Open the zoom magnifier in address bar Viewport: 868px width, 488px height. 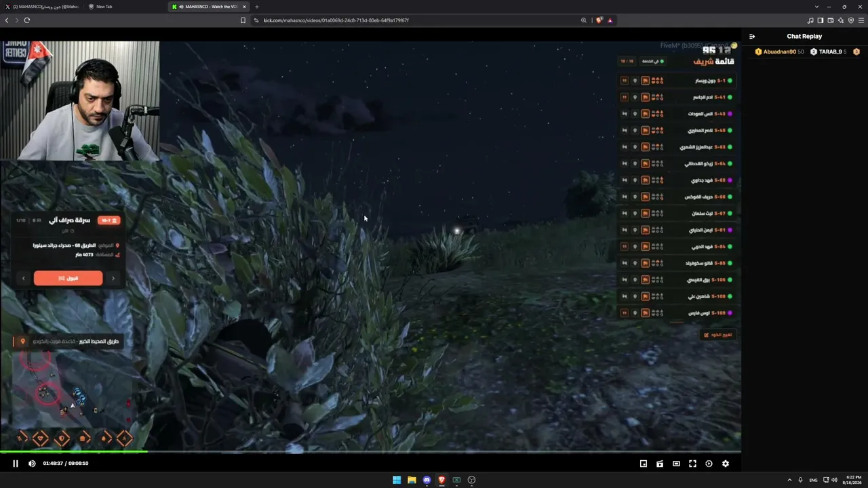coord(583,20)
